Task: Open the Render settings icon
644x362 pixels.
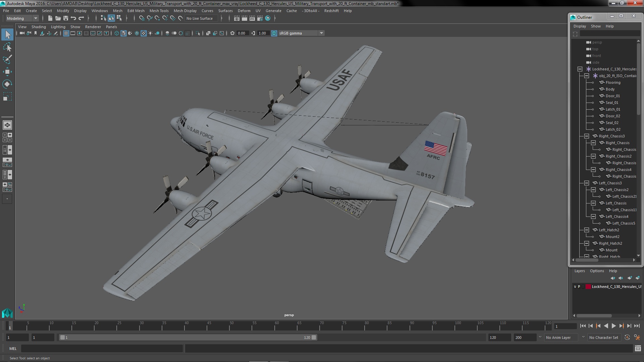Action: pos(260,18)
